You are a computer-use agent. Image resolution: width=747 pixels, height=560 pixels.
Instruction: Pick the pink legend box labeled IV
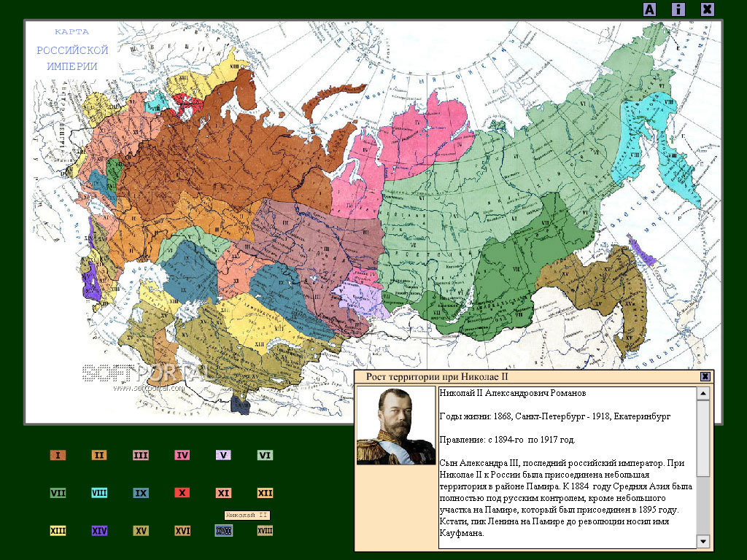coord(182,455)
